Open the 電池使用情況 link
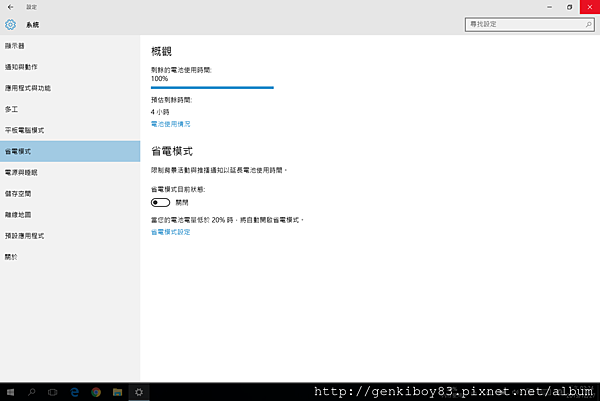This screenshot has height=401, width=600. click(171, 124)
